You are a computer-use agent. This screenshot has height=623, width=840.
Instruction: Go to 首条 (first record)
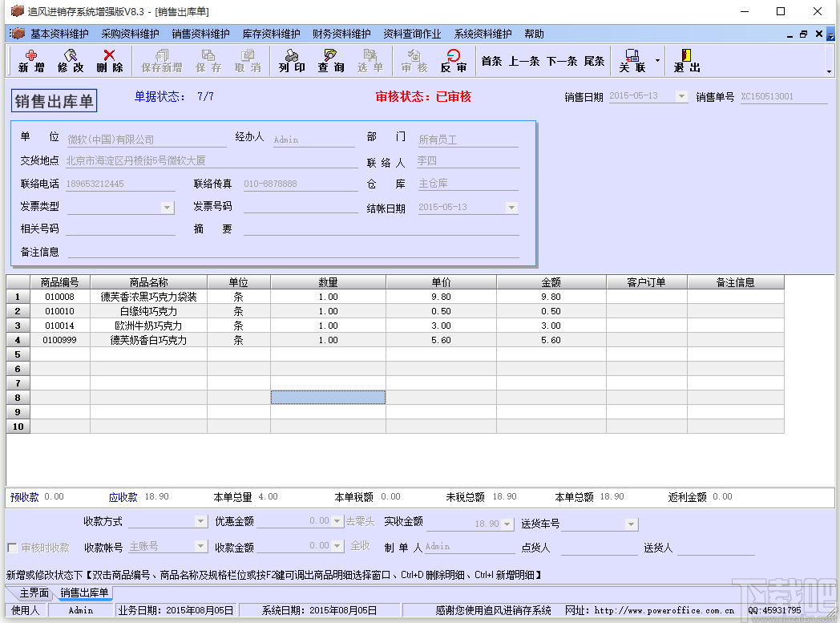click(x=491, y=61)
